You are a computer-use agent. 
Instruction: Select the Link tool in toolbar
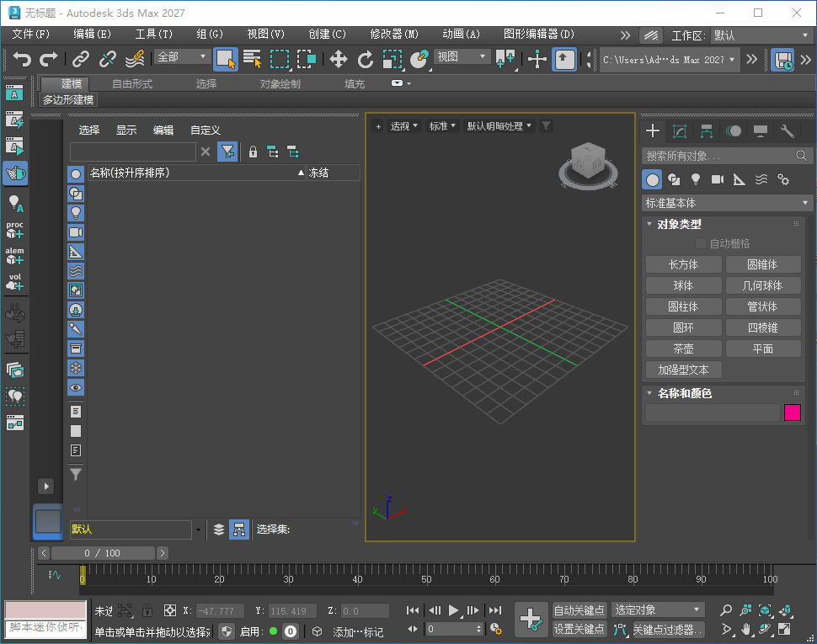pos(80,60)
